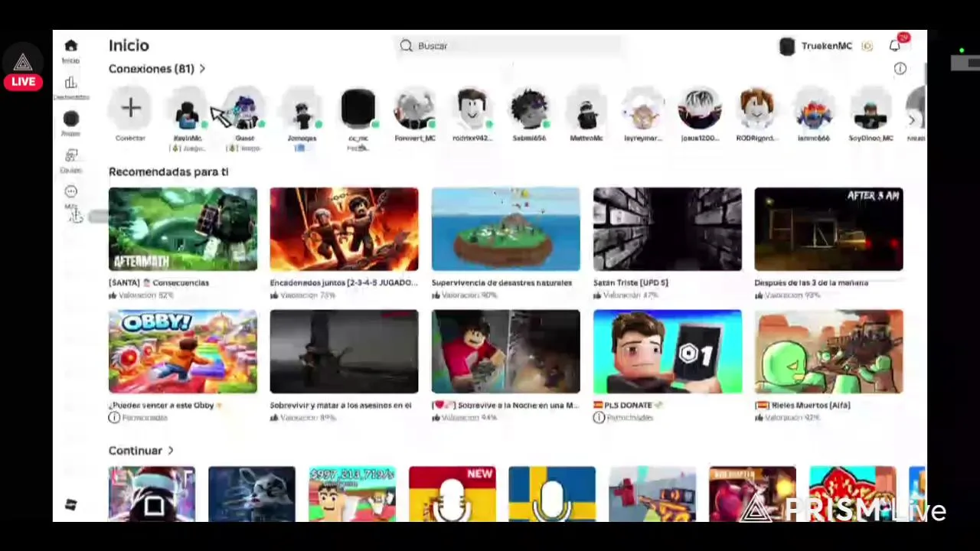The image size is (980, 551).
Task: Open Forevert_MC friend avatar
Action: tap(415, 108)
